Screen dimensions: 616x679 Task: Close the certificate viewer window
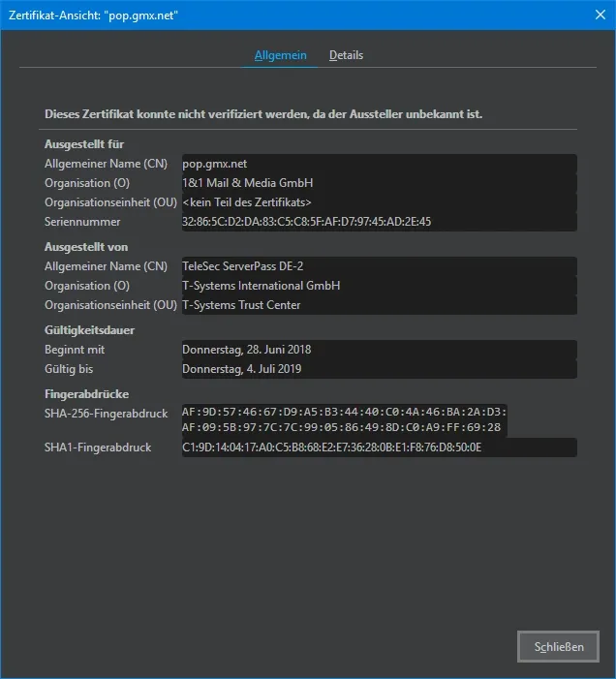[600, 15]
